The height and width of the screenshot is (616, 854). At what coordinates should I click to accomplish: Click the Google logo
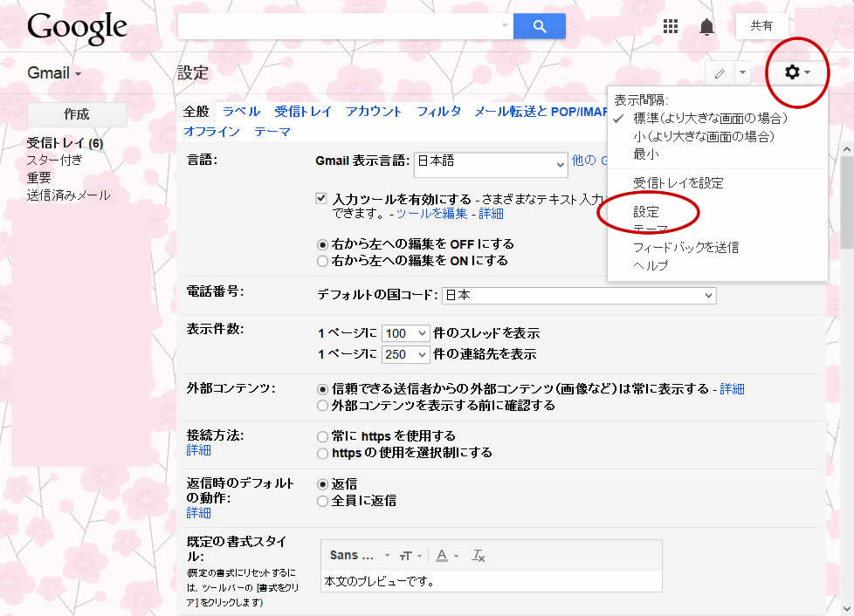point(77,29)
